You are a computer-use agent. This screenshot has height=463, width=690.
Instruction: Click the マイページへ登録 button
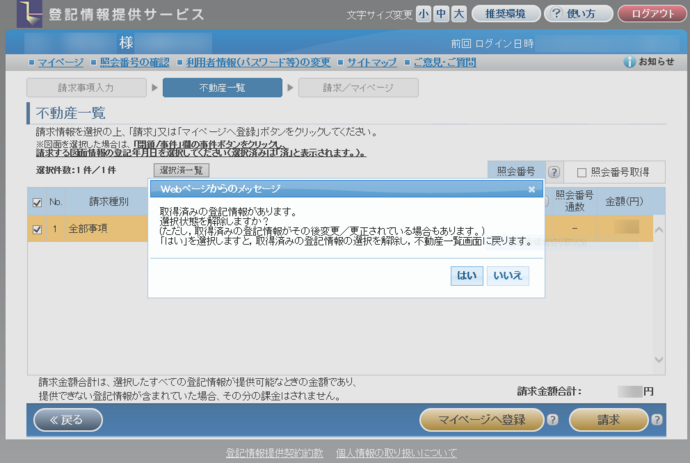(482, 420)
